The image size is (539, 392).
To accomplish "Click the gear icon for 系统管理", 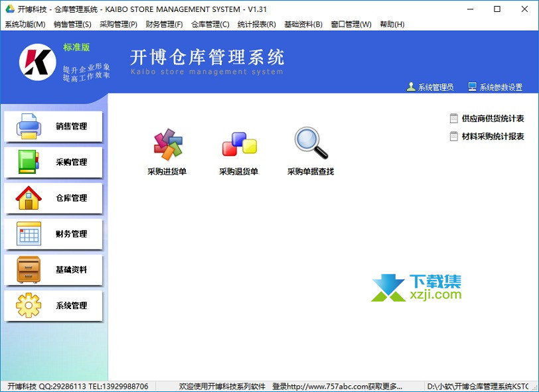I will coord(29,305).
